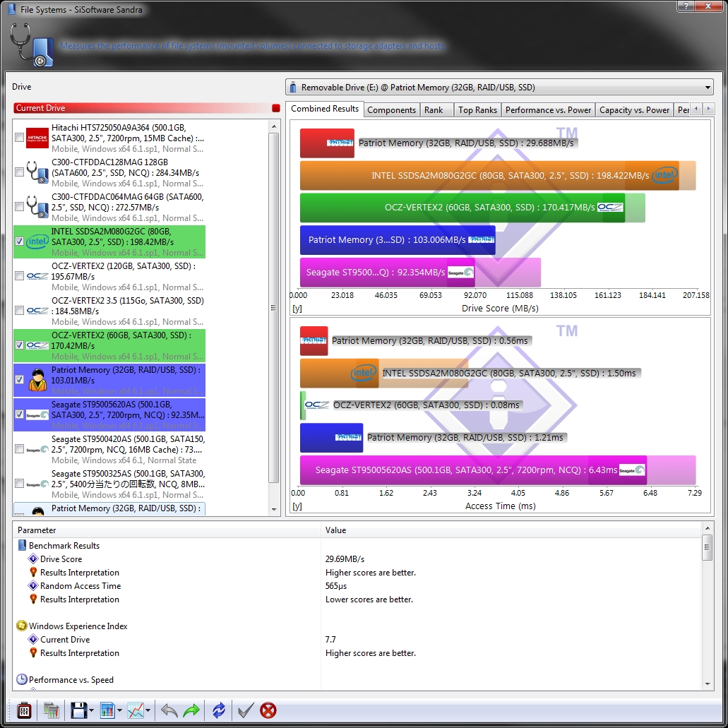Click the [y] axis toggle on Drive Score chart
The image size is (728, 728).
[x=297, y=309]
